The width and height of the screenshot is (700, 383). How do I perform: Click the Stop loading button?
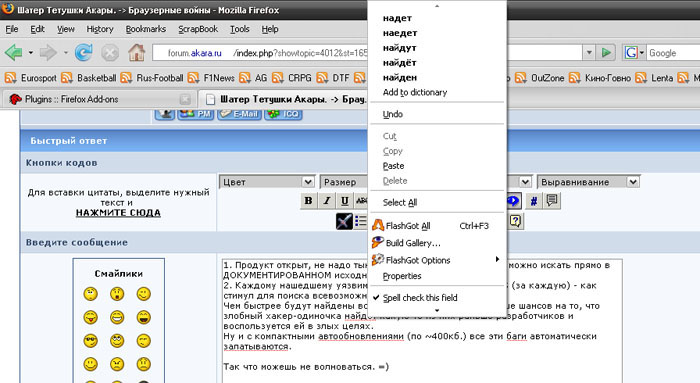click(110, 53)
